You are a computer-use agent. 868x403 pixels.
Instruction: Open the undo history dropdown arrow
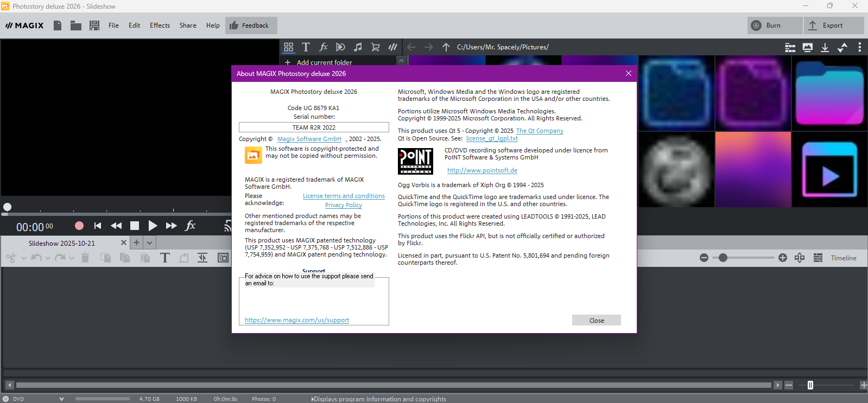[48, 258]
